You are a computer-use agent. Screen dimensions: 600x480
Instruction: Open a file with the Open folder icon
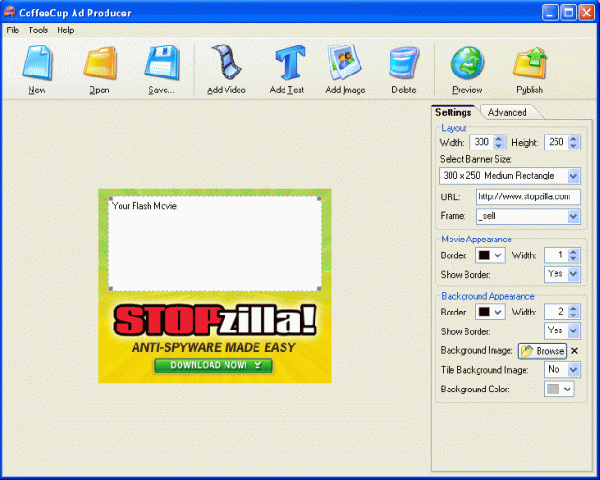[x=99, y=63]
